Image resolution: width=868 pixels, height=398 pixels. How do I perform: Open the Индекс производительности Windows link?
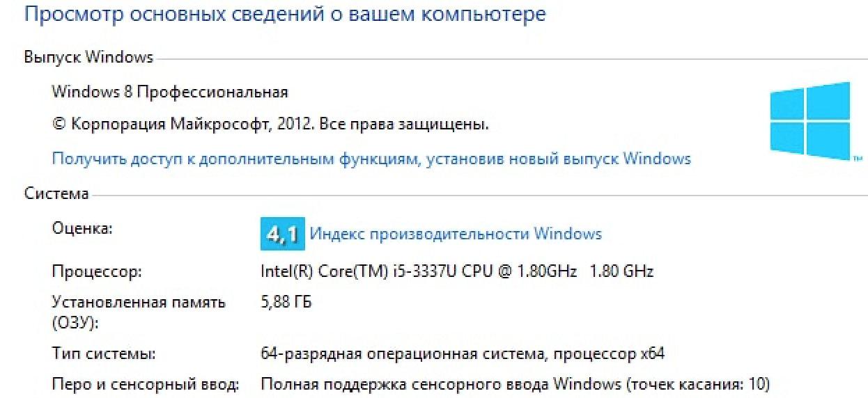point(456,234)
